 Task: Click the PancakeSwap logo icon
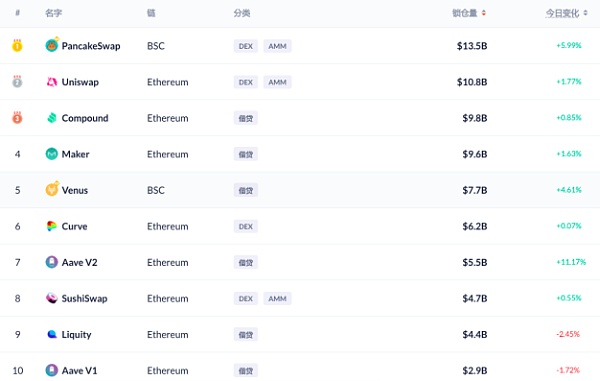point(52,46)
